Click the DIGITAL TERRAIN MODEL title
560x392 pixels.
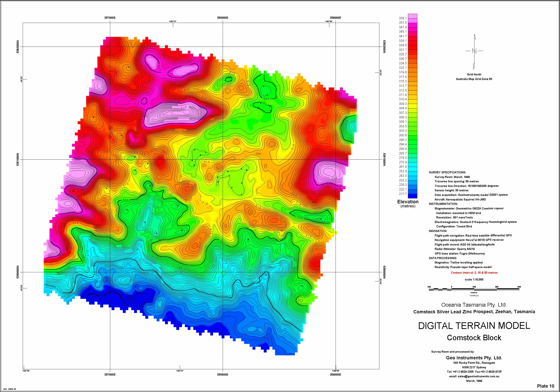[474, 326]
